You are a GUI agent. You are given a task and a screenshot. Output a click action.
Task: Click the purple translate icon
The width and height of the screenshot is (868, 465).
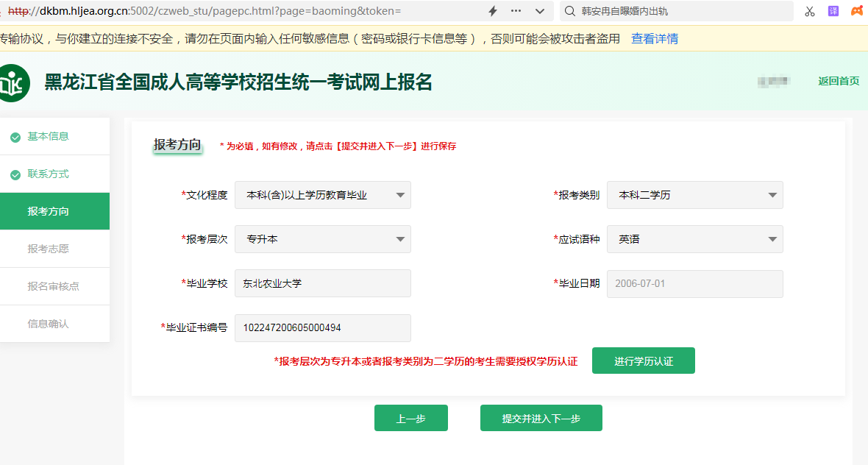point(833,11)
